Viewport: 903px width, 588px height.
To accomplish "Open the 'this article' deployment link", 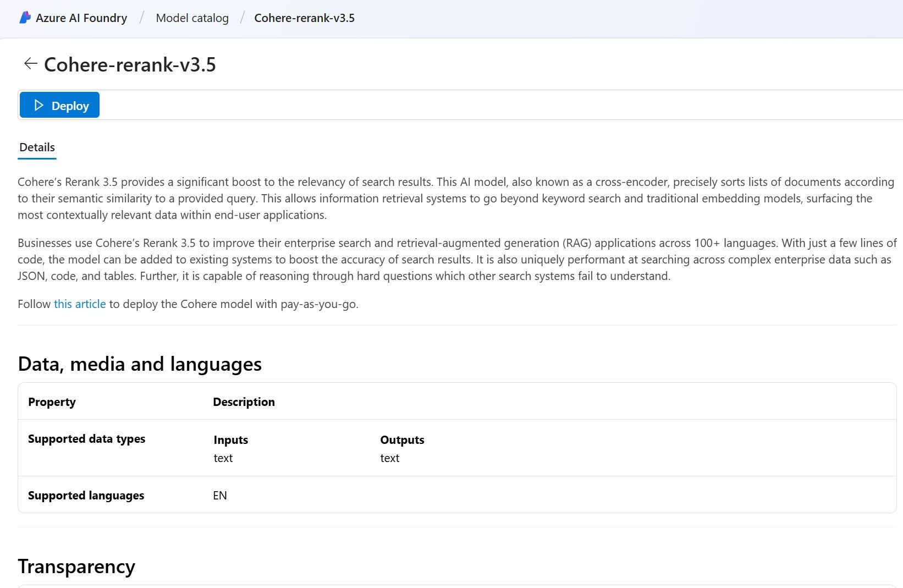I will click(80, 304).
